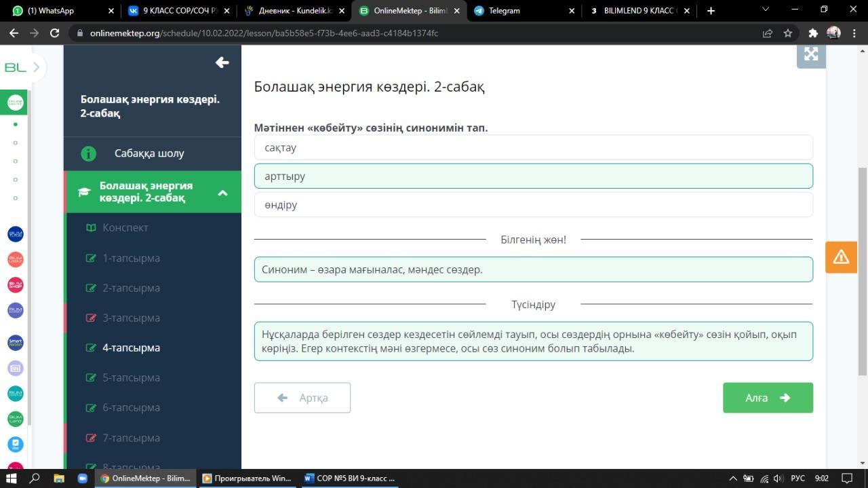
Task: Switch to 9 КЛАСС СОР/СОЧ tab
Action: (178, 11)
